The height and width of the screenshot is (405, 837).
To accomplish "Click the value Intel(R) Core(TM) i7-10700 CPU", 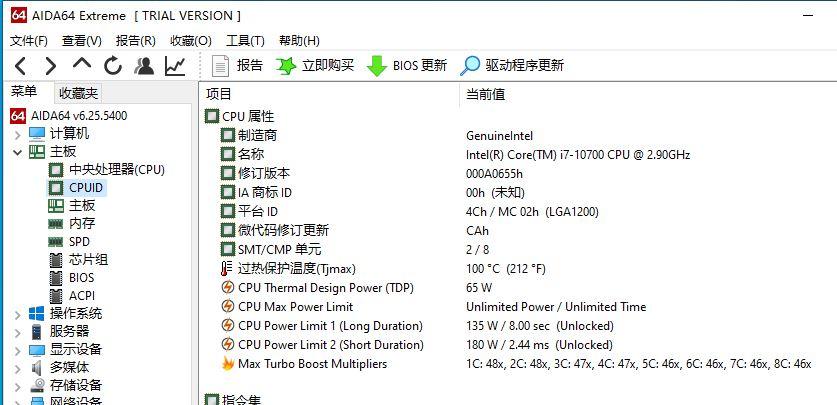I will coord(578,155).
